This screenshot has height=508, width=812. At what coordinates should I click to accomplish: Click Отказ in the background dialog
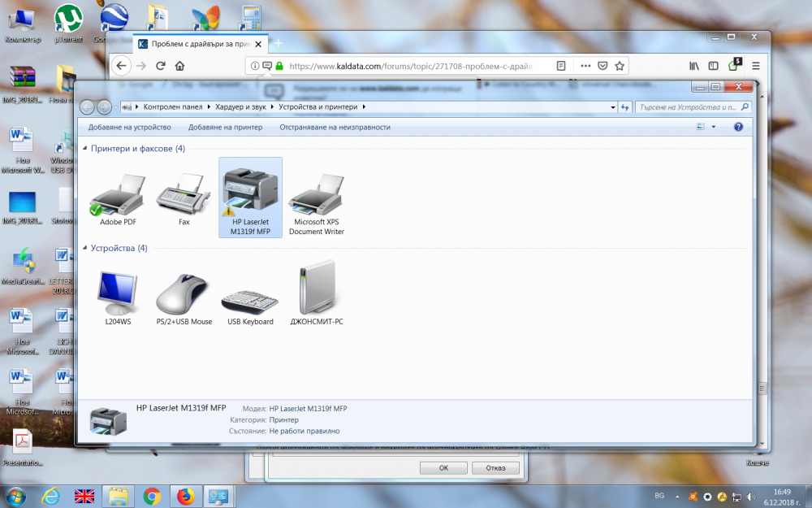495,467
